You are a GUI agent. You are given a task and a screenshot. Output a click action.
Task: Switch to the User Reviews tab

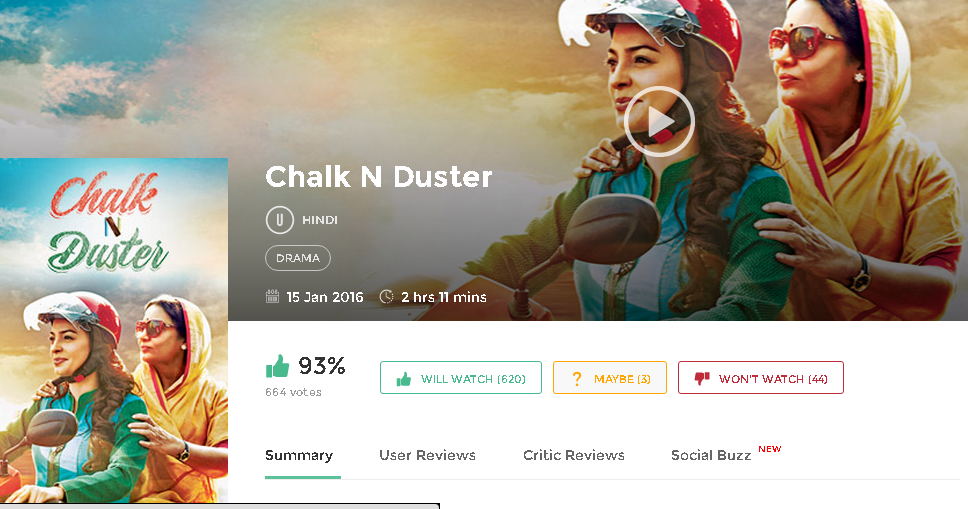427,455
